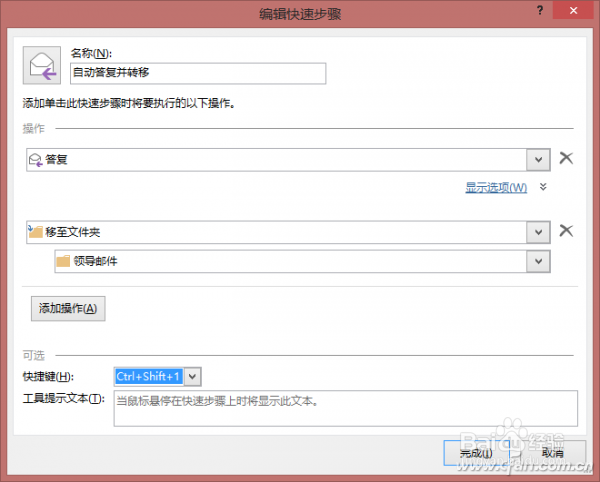Click the 显示选项(W) link
Image resolution: width=600 pixels, height=482 pixels.
496,187
